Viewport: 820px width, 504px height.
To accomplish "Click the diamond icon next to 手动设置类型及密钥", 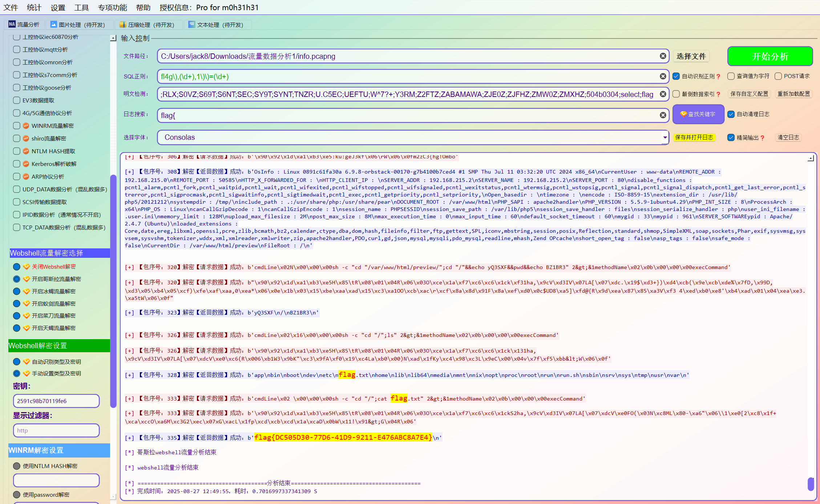I will click(x=26, y=373).
